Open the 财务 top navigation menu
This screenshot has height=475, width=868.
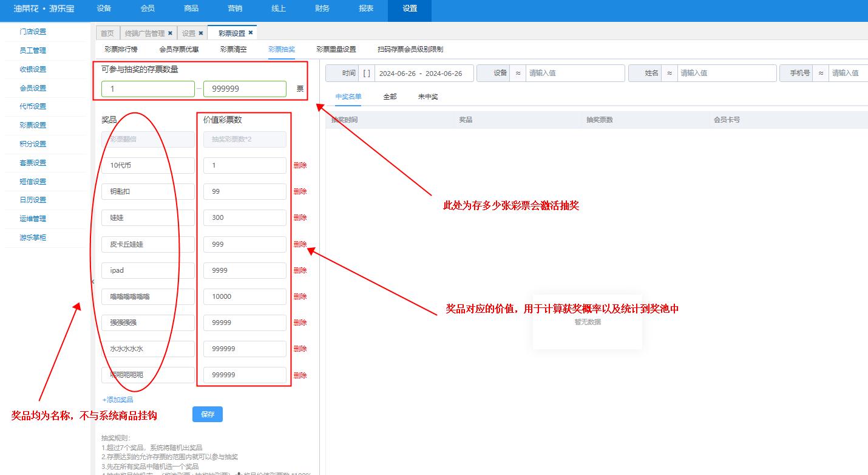pyautogui.click(x=322, y=9)
